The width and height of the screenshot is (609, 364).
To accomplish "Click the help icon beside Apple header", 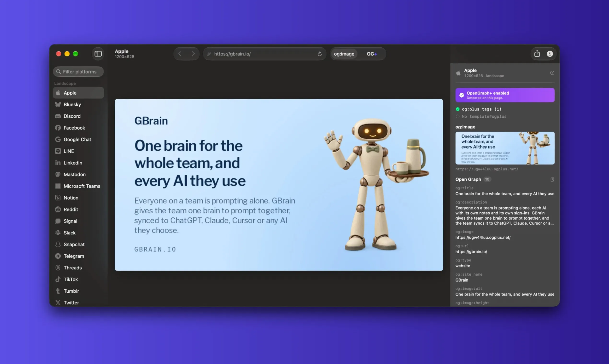I will pyautogui.click(x=552, y=73).
